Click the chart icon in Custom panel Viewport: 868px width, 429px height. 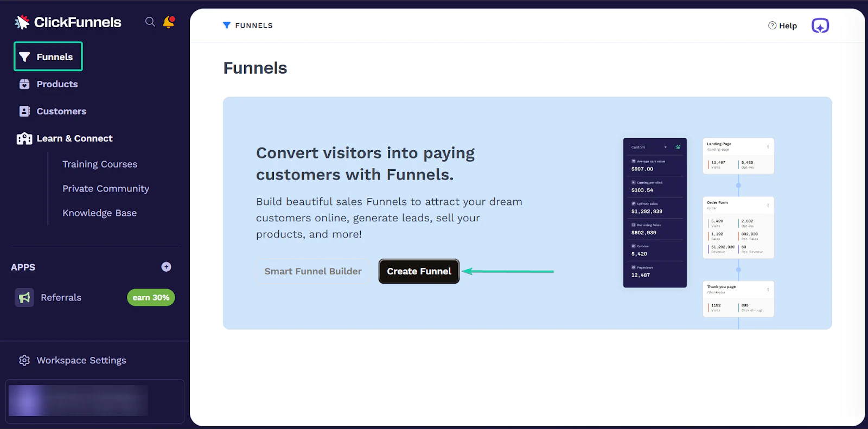click(x=678, y=147)
